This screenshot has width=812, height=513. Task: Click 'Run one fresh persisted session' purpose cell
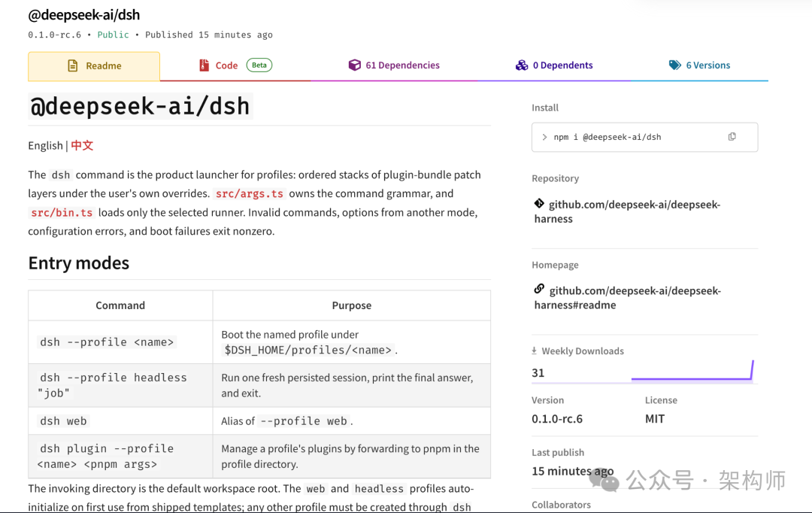(x=352, y=385)
